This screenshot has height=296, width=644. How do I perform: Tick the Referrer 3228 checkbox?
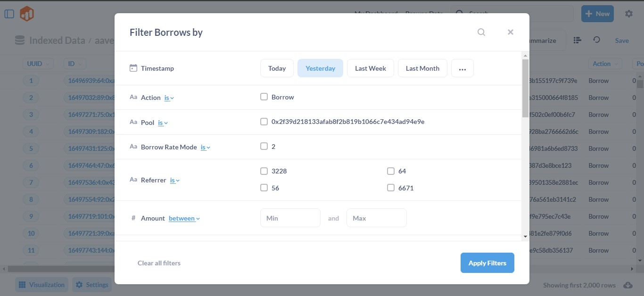pyautogui.click(x=264, y=171)
